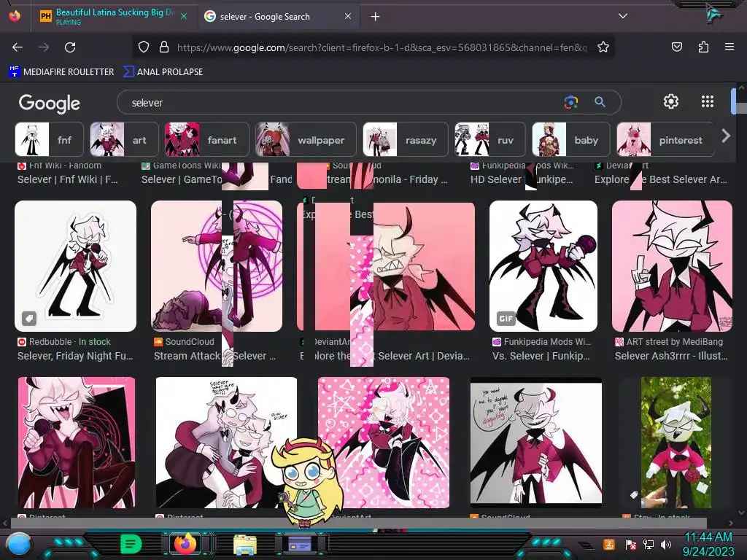
Task: Click the forward navigation arrow
Action: (44, 47)
